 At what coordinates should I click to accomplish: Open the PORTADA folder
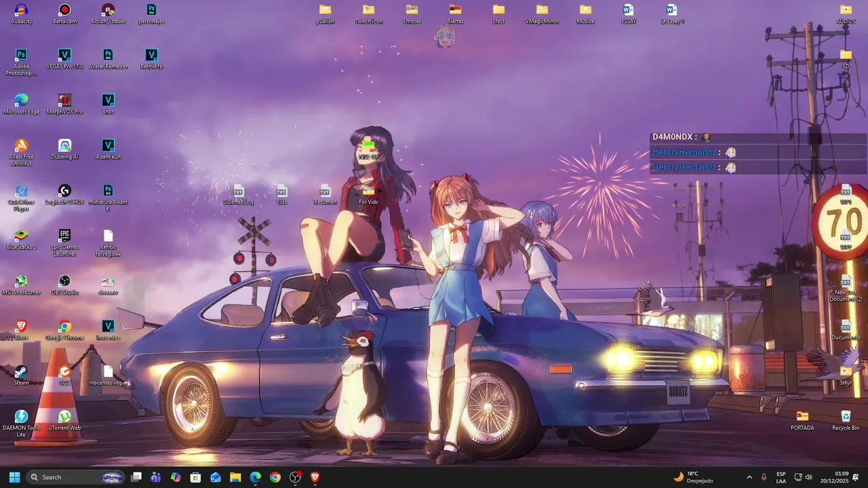(x=802, y=421)
